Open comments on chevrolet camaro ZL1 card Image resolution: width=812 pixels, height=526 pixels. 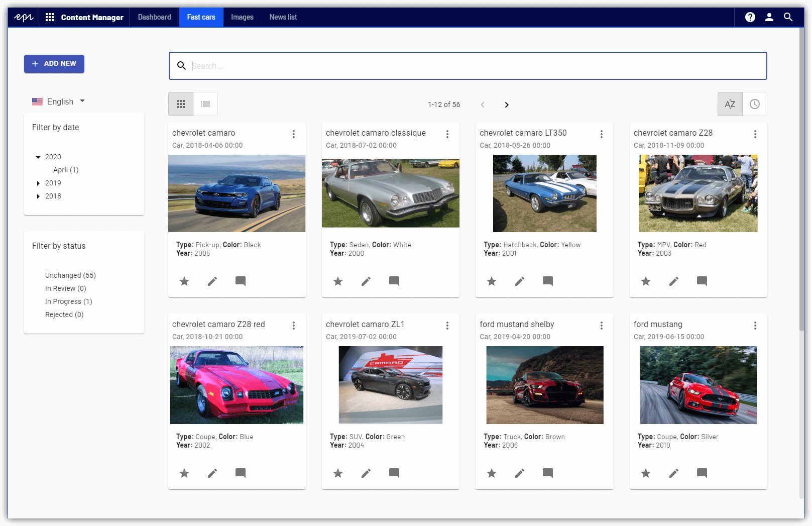coord(394,473)
